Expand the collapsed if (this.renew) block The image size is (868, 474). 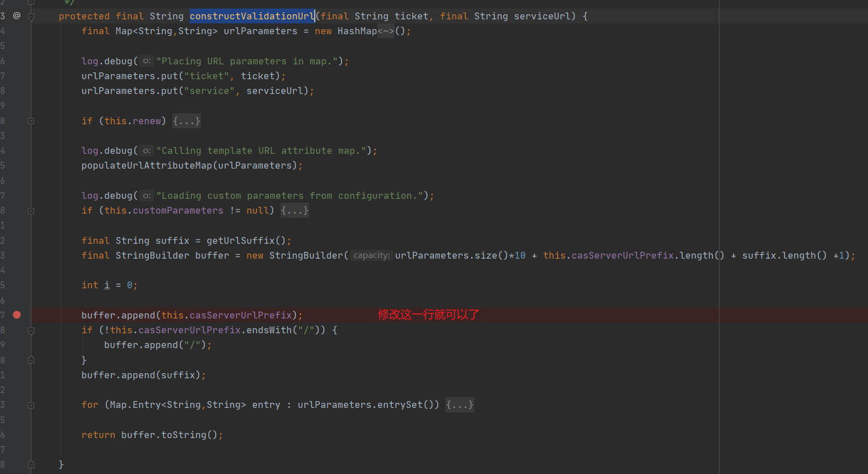pyautogui.click(x=187, y=120)
